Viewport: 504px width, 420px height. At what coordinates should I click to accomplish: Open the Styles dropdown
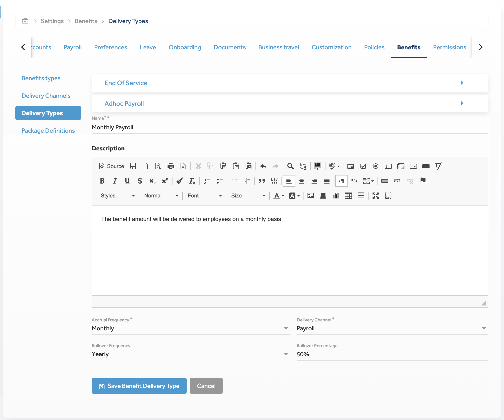coord(118,196)
